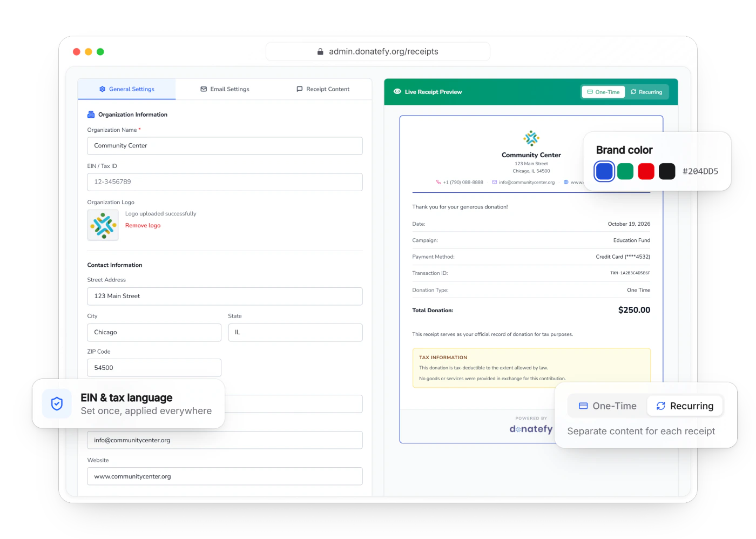Open the Email Settings tab

(x=225, y=89)
